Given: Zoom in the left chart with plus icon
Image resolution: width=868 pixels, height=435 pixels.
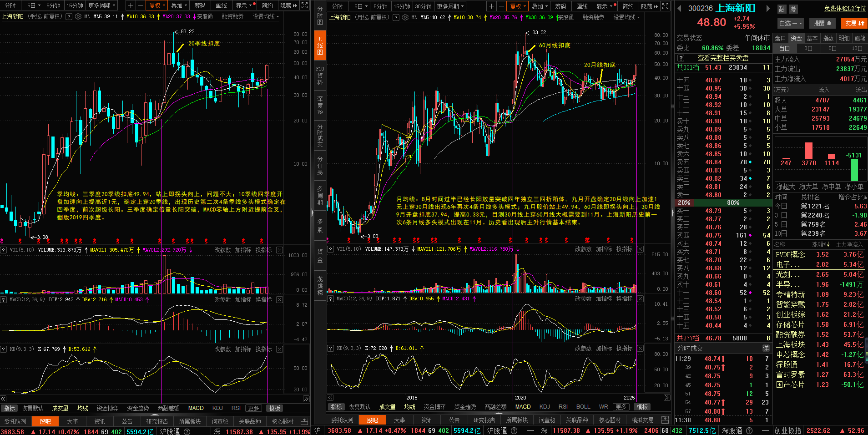Looking at the screenshot, I should (x=131, y=5).
